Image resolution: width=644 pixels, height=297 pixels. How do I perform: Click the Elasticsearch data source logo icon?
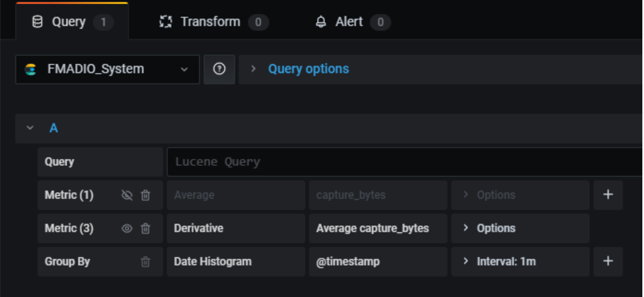(30, 69)
